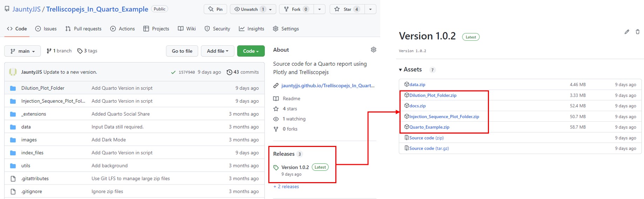Click the star icon next to 4 stars
The height and width of the screenshot is (199, 644).
point(276,109)
